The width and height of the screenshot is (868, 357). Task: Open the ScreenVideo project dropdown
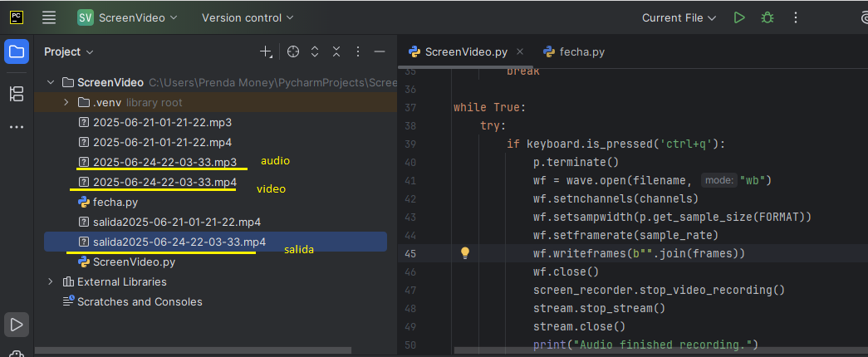(x=127, y=17)
